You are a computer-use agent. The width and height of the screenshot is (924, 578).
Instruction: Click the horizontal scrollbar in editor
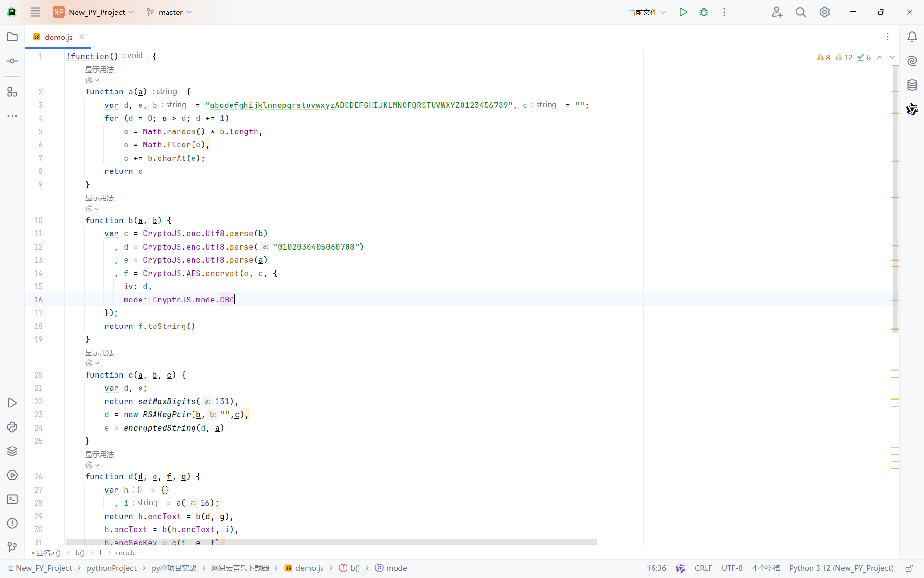pyautogui.click(x=331, y=542)
